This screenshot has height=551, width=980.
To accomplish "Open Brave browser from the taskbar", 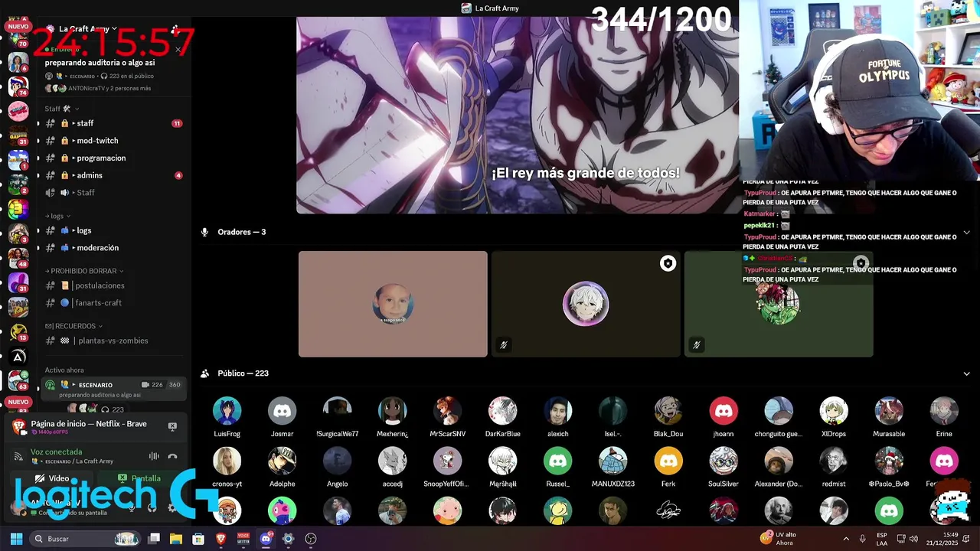I will (x=221, y=539).
